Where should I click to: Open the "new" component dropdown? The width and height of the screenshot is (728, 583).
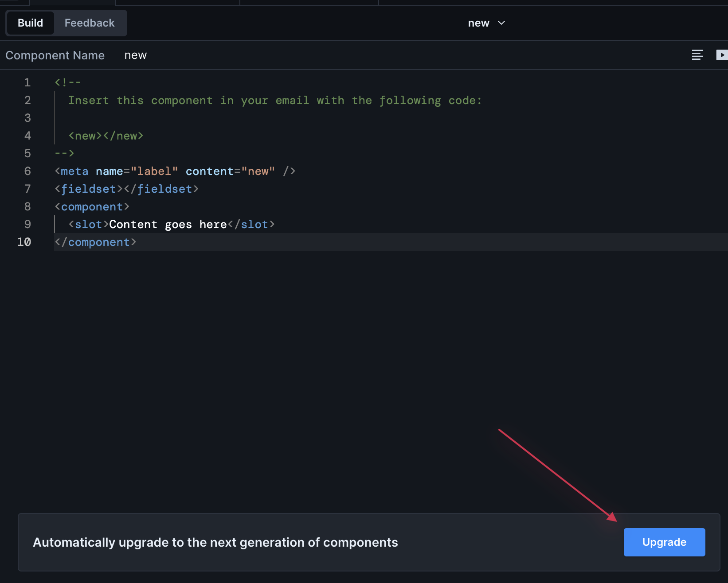486,23
